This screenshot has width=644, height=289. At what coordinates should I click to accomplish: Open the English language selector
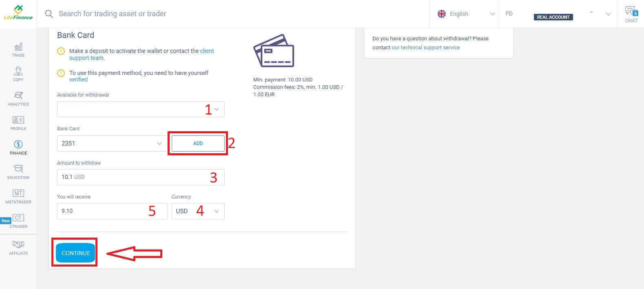point(465,14)
